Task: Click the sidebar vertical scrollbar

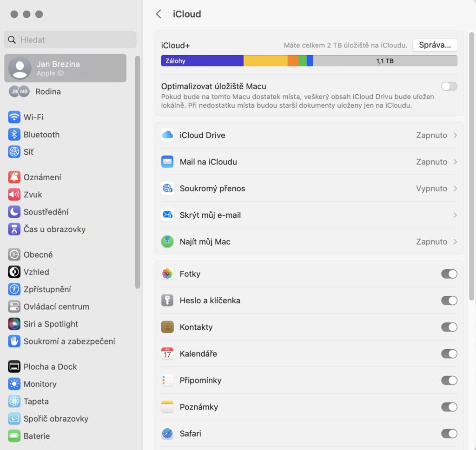Action: tap(138, 172)
